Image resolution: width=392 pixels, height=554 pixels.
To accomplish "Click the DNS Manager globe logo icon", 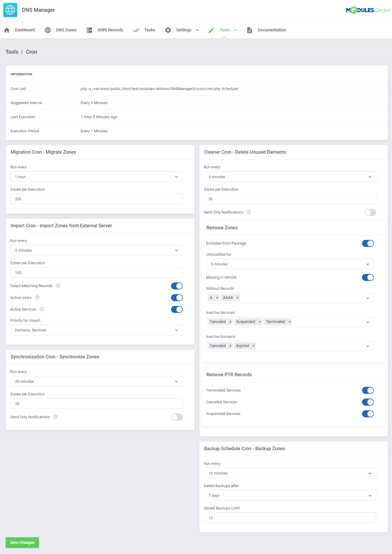I will pyautogui.click(x=10, y=10).
